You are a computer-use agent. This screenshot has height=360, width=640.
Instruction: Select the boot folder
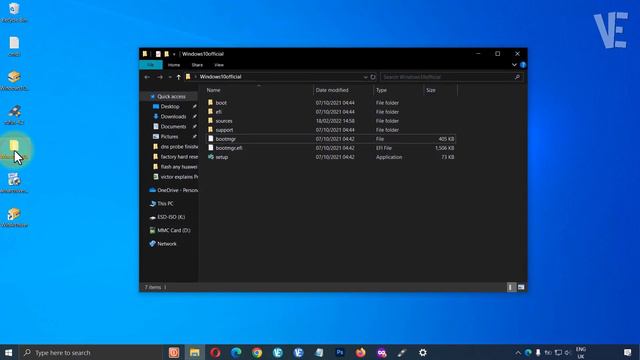tap(221, 103)
